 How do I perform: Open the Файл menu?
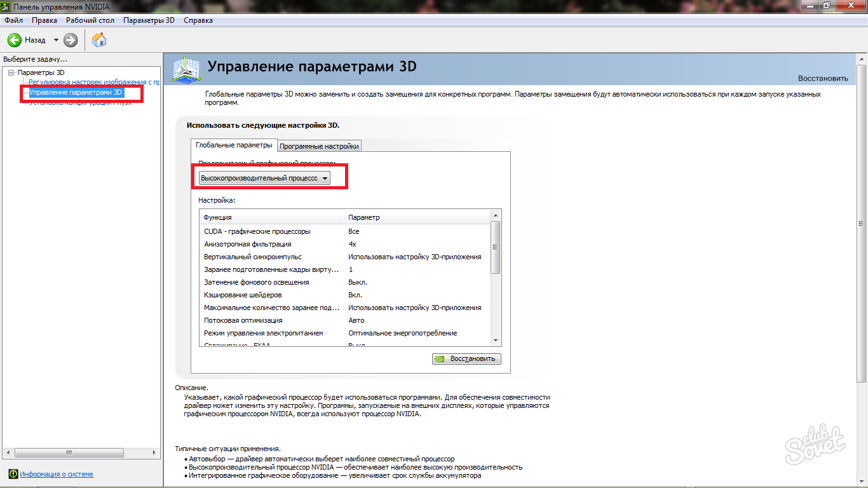[13, 20]
